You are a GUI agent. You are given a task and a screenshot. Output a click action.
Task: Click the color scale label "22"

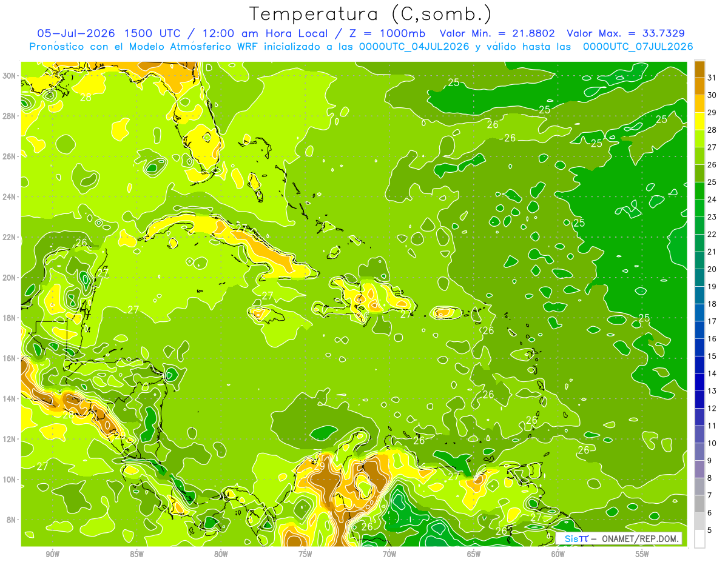click(712, 234)
